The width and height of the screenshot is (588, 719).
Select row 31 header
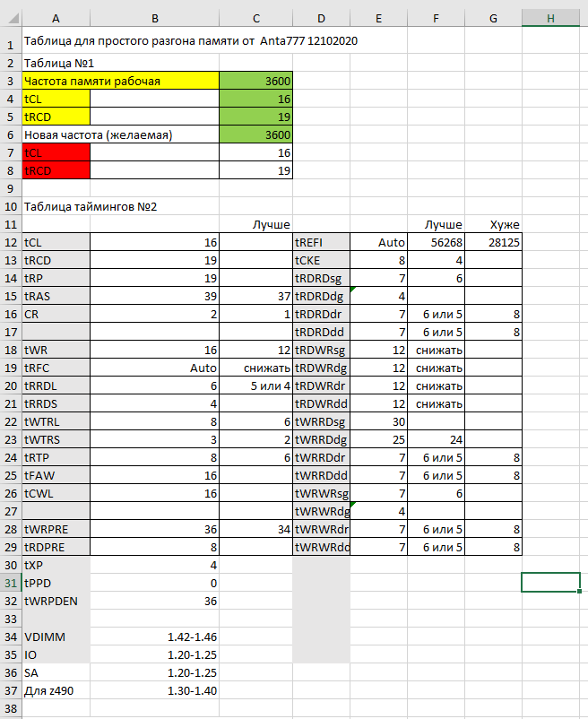point(11,583)
